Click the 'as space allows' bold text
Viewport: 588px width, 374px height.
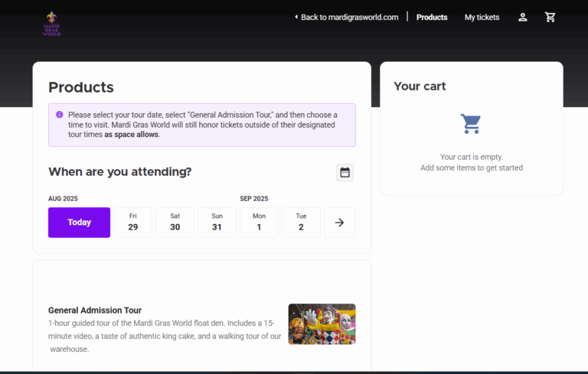(131, 135)
